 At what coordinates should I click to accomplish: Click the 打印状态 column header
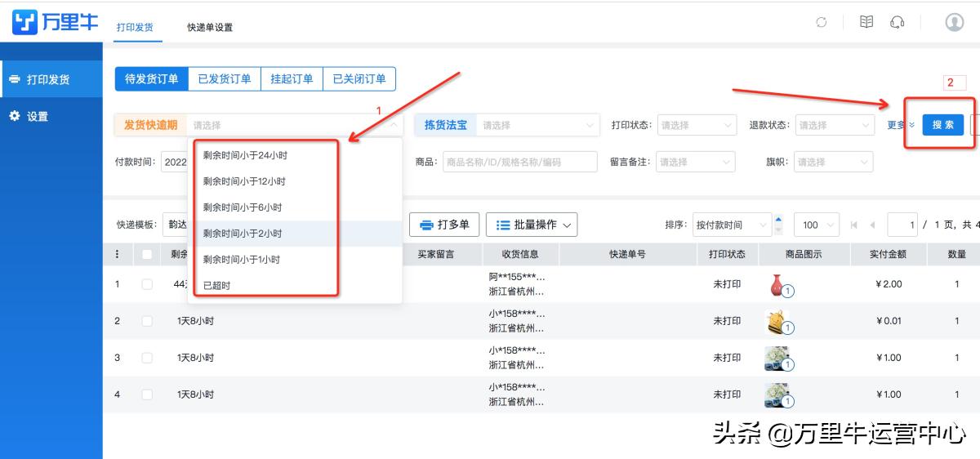727,254
